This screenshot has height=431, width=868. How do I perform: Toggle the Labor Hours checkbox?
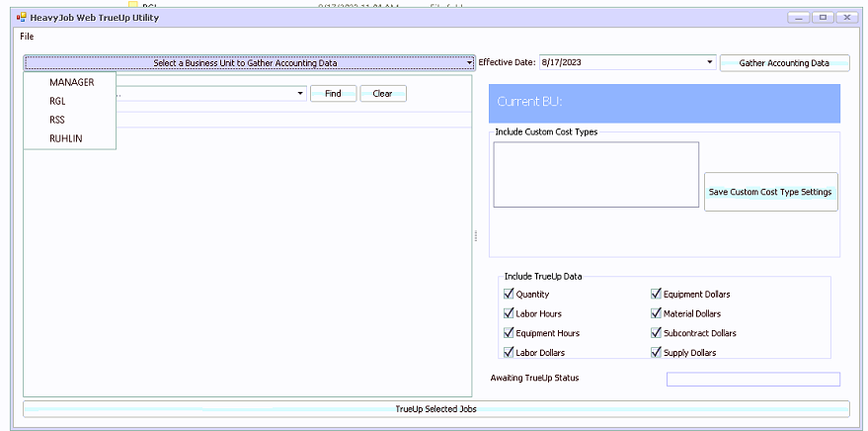(x=509, y=313)
